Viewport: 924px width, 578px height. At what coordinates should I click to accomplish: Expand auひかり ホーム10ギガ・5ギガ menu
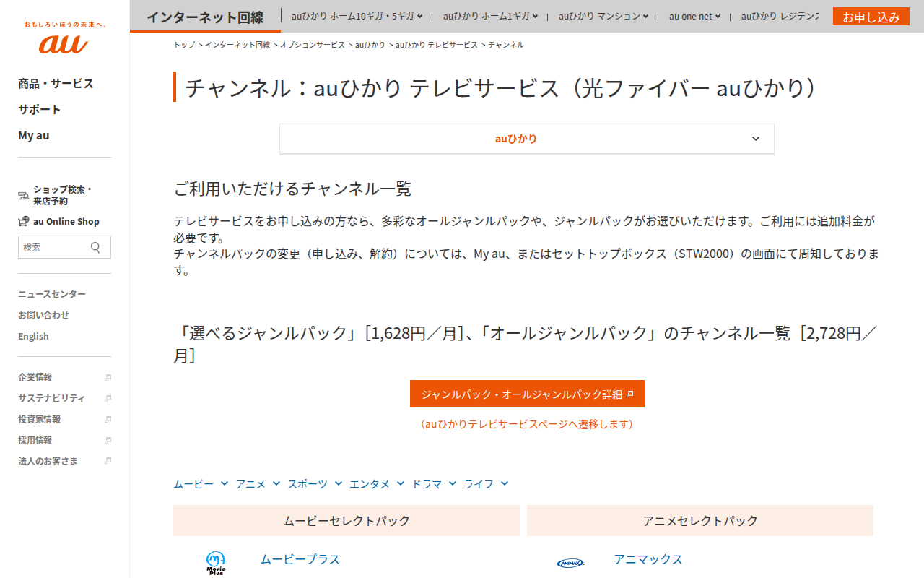pos(357,16)
